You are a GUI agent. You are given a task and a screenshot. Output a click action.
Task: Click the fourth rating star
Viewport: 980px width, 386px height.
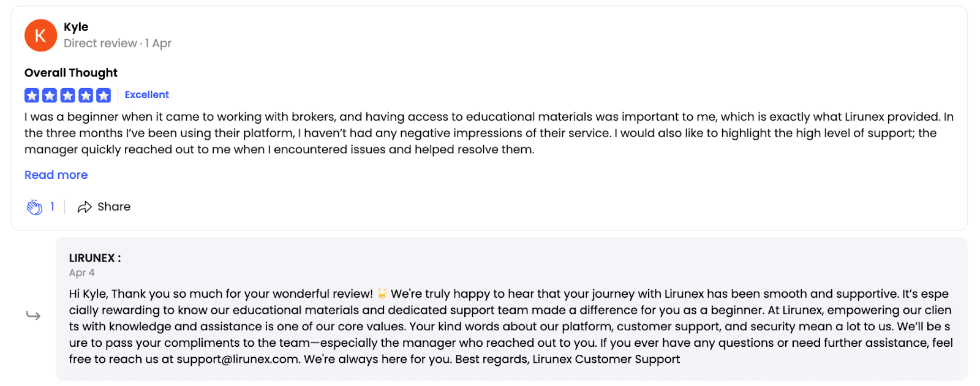click(86, 95)
